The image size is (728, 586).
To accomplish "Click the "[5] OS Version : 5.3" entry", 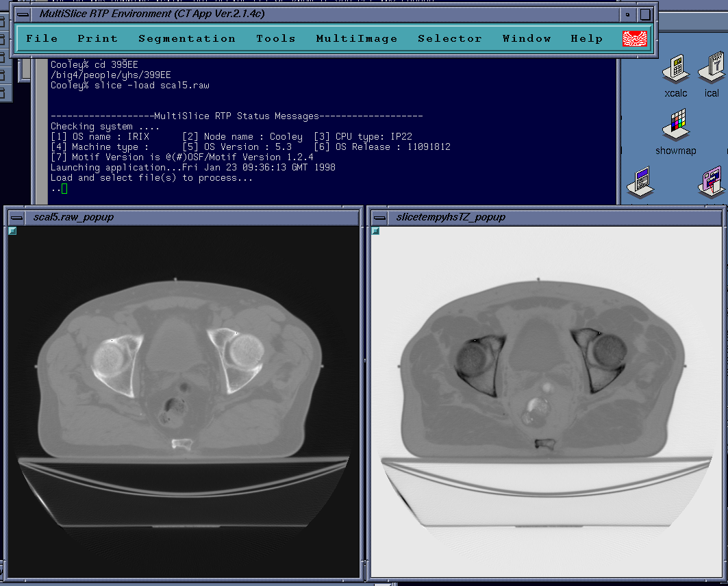I will click(x=237, y=146).
